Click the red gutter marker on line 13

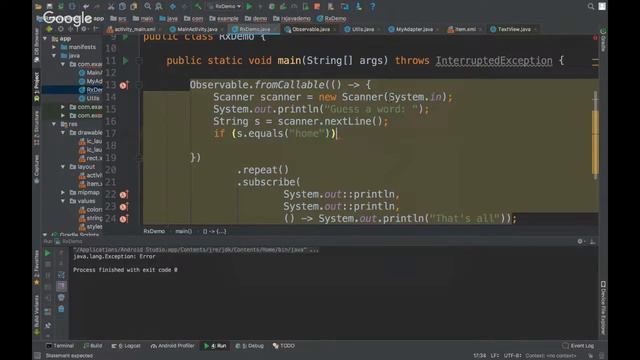click(124, 85)
